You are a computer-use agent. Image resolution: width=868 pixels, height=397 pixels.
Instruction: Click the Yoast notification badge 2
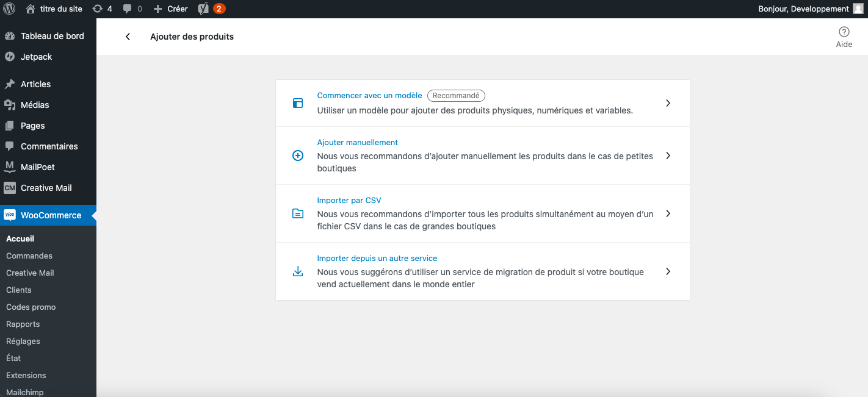point(219,9)
